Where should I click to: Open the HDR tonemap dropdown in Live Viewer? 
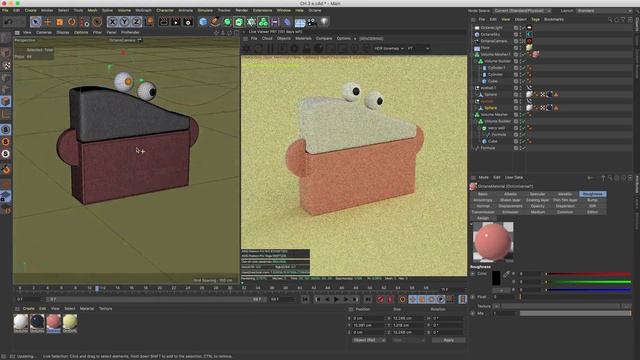[x=389, y=49]
